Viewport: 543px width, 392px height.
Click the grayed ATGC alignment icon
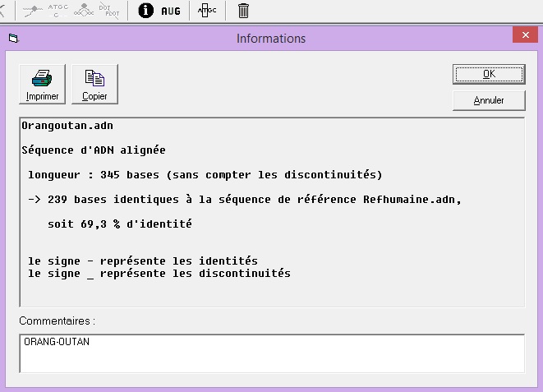coord(57,11)
